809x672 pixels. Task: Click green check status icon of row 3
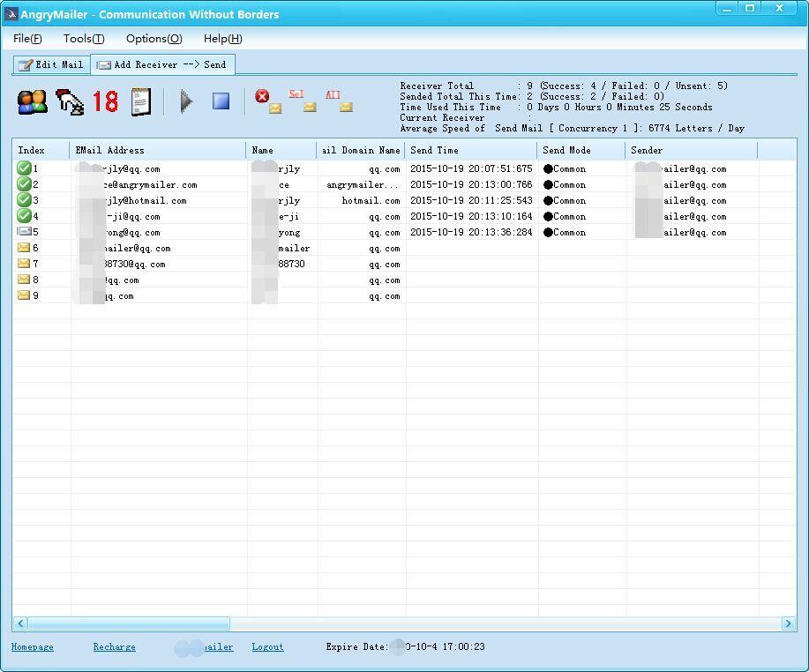click(24, 200)
